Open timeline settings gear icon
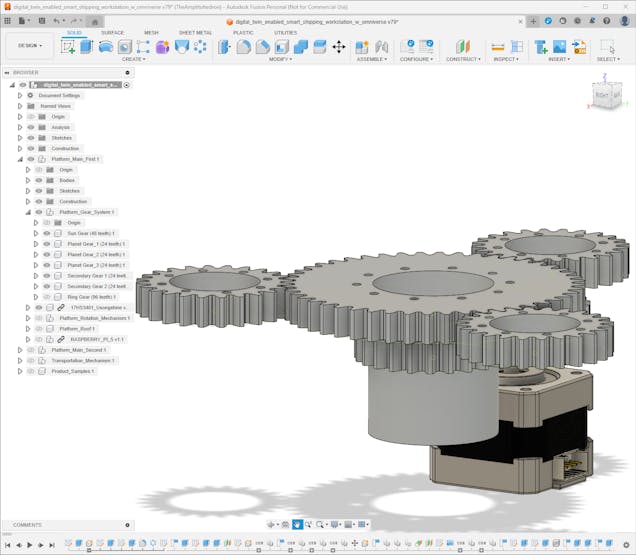 [627, 545]
